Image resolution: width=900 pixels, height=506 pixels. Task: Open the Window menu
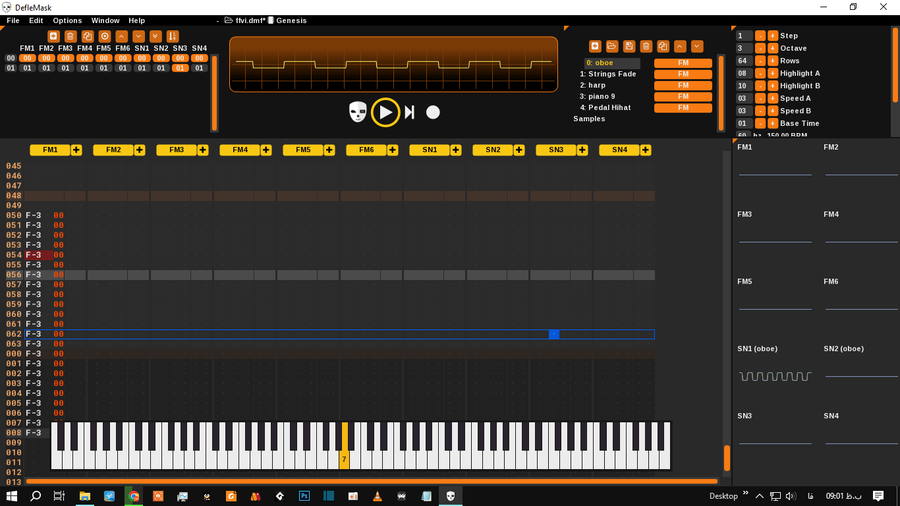click(x=105, y=21)
